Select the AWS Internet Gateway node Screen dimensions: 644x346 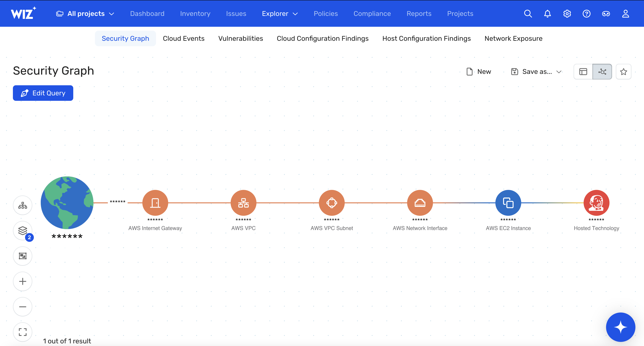tap(155, 203)
